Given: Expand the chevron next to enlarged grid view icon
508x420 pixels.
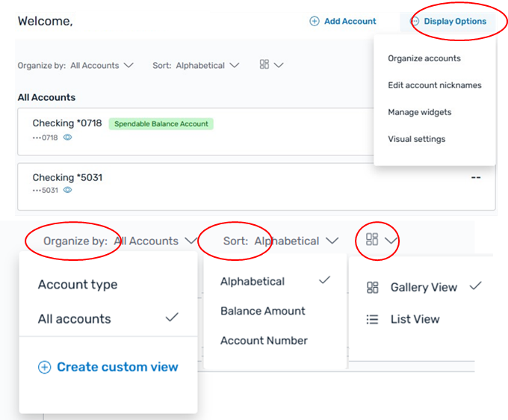Looking at the screenshot, I should (391, 241).
